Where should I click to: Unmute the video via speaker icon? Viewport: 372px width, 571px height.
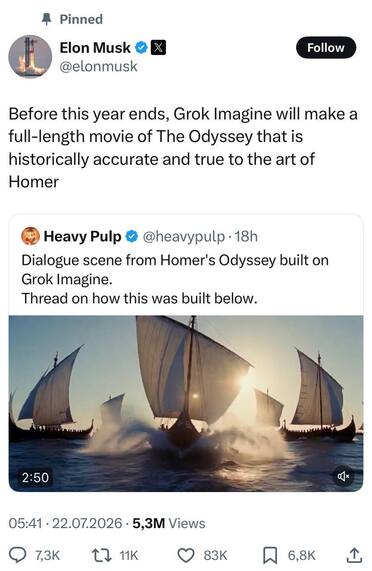(x=343, y=476)
